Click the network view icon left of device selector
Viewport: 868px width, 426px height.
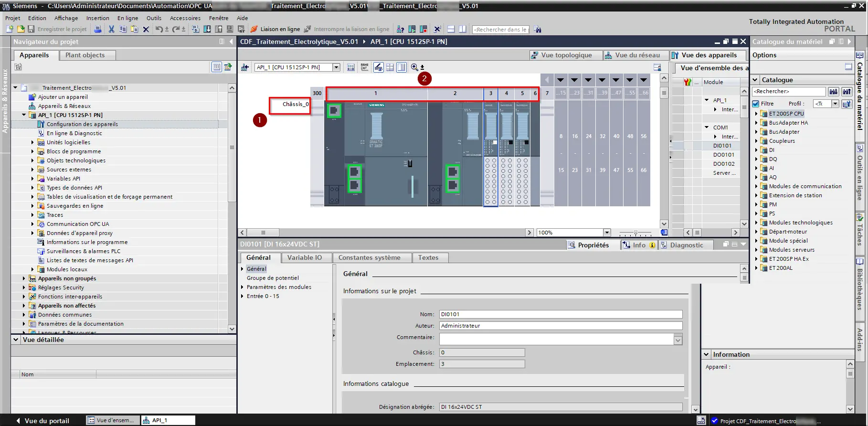(x=245, y=67)
